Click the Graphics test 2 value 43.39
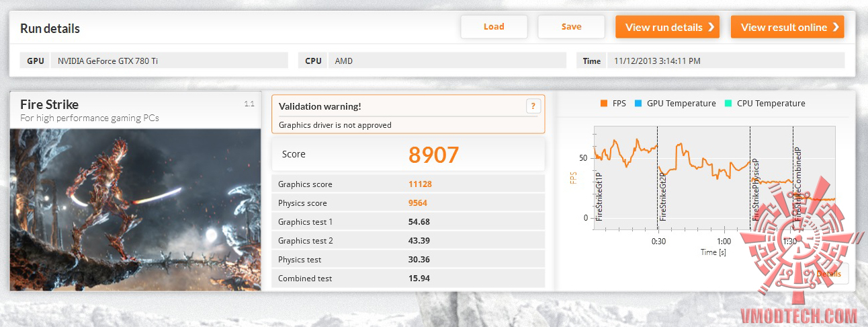 [419, 241]
